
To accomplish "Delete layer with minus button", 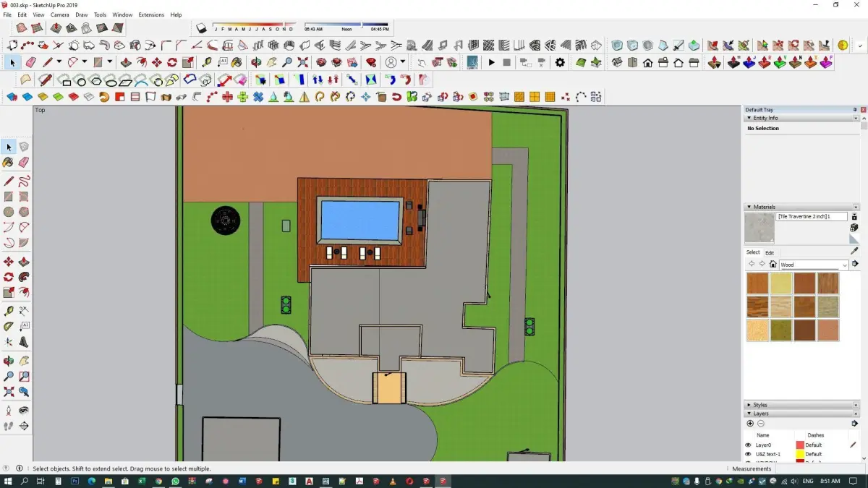I will 761,424.
